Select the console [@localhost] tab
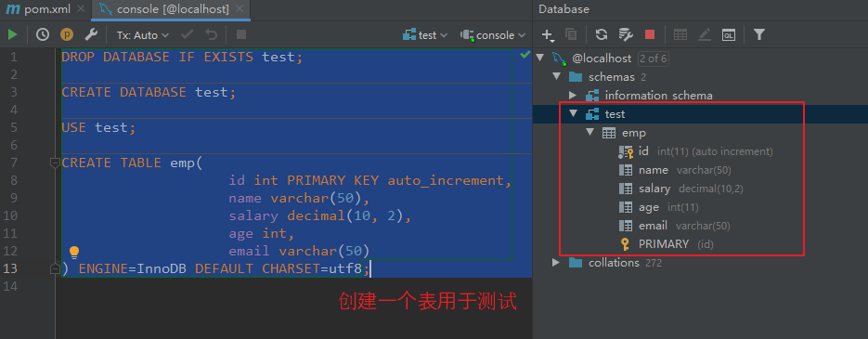Viewport: 868px width, 339px height. (174, 9)
